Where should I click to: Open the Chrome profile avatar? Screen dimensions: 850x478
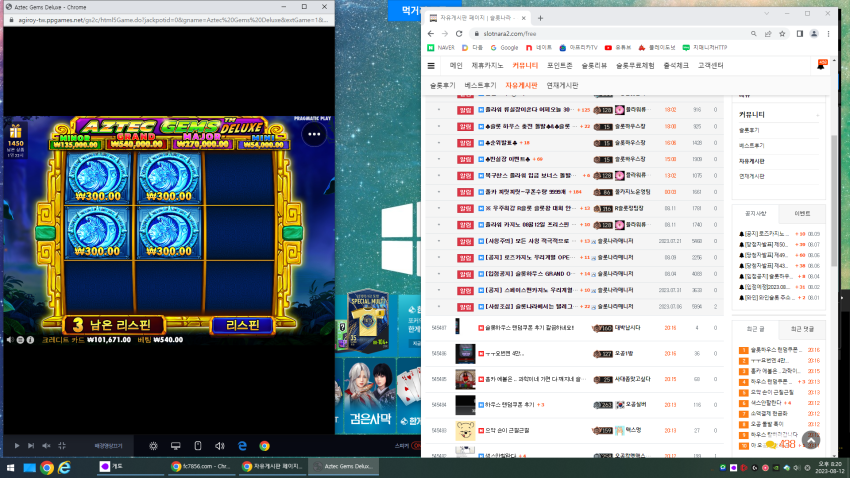pos(814,34)
